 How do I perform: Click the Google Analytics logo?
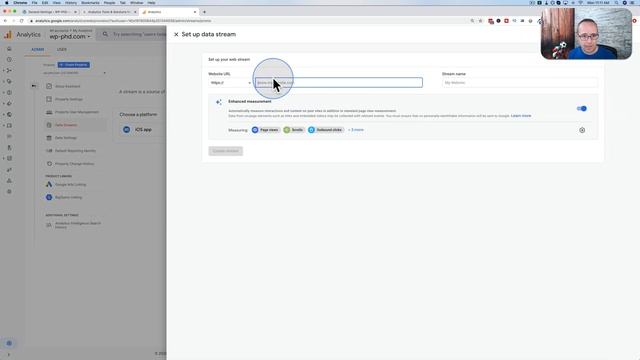click(8, 35)
